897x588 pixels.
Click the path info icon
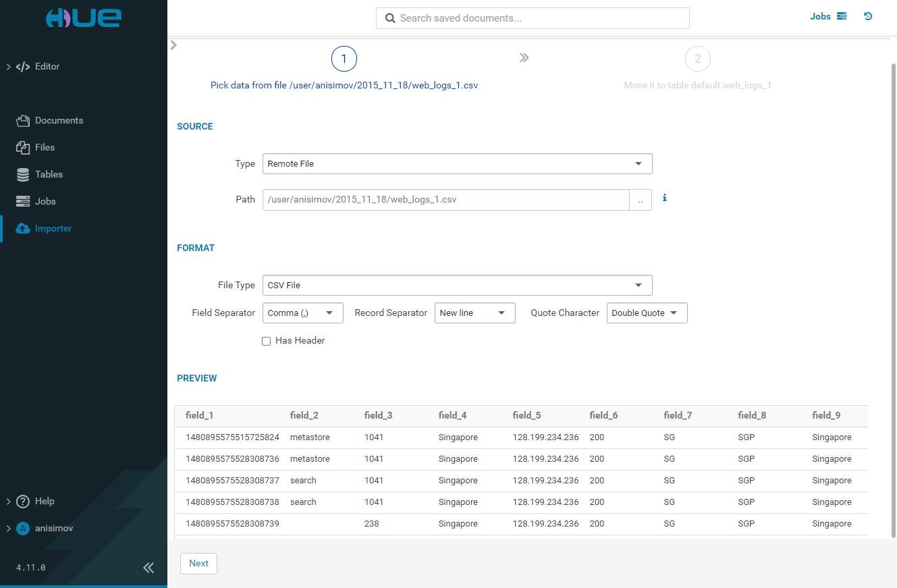point(665,198)
